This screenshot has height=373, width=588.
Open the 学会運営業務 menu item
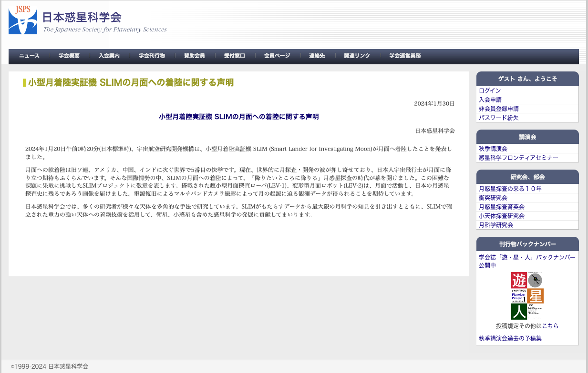point(405,56)
